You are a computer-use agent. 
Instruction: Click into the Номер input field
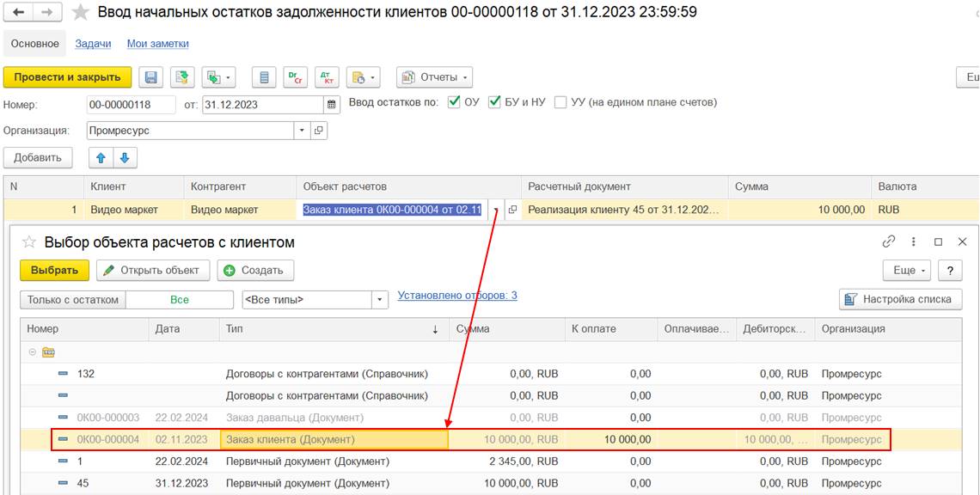click(132, 105)
